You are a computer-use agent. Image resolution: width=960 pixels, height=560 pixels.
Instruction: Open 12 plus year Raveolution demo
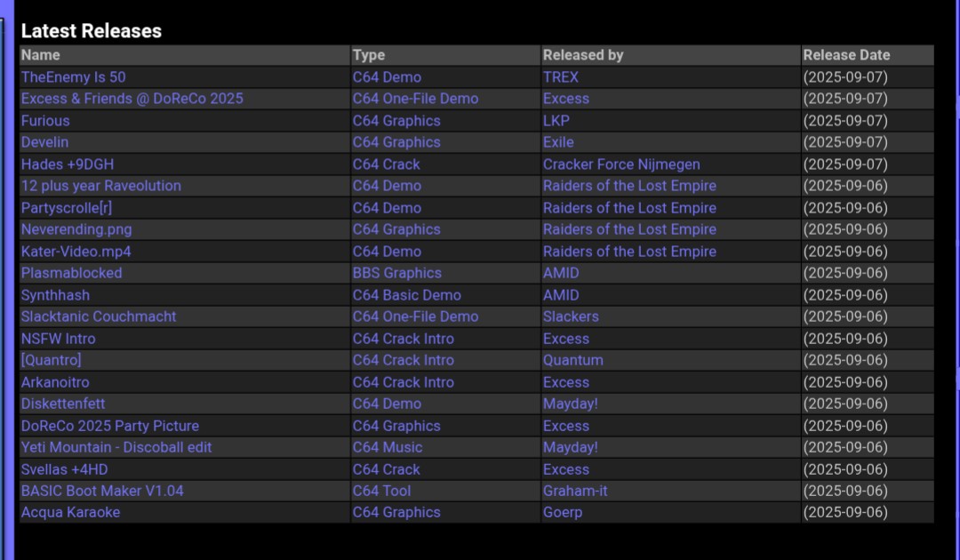coord(101,186)
